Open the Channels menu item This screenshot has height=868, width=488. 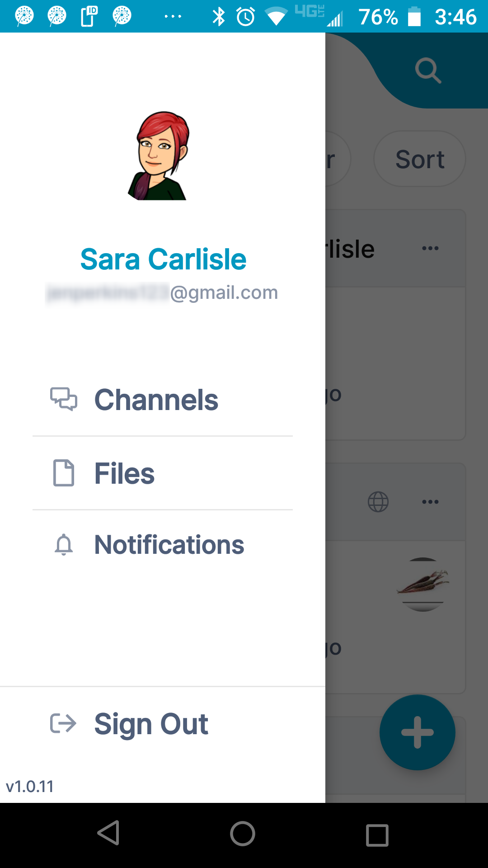coord(163,400)
